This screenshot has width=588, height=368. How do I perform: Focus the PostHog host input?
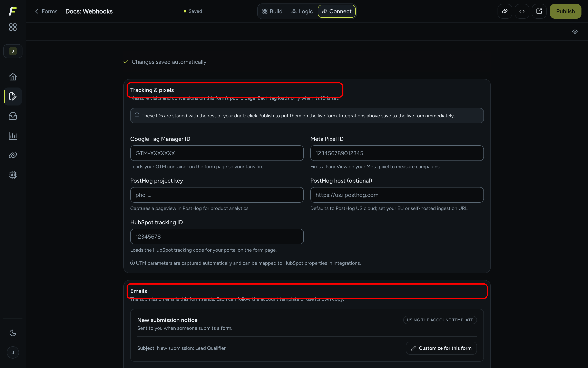[x=397, y=195]
